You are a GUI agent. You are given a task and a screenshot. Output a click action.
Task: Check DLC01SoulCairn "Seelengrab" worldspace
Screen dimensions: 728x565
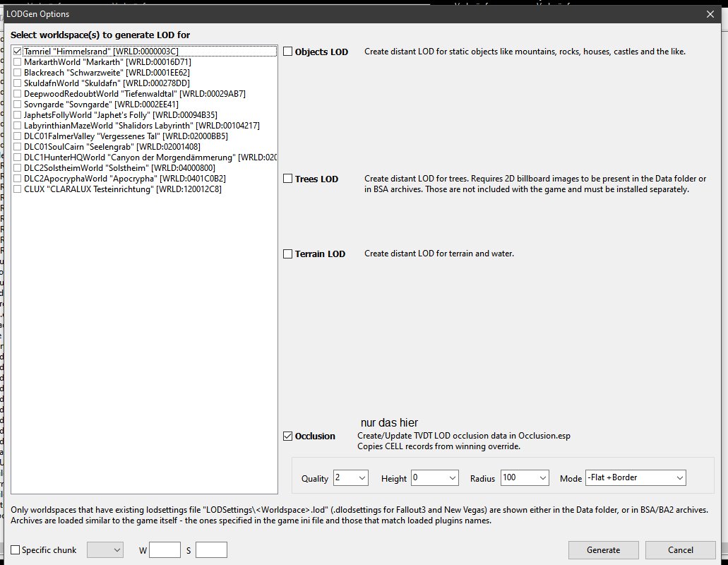pyautogui.click(x=18, y=147)
